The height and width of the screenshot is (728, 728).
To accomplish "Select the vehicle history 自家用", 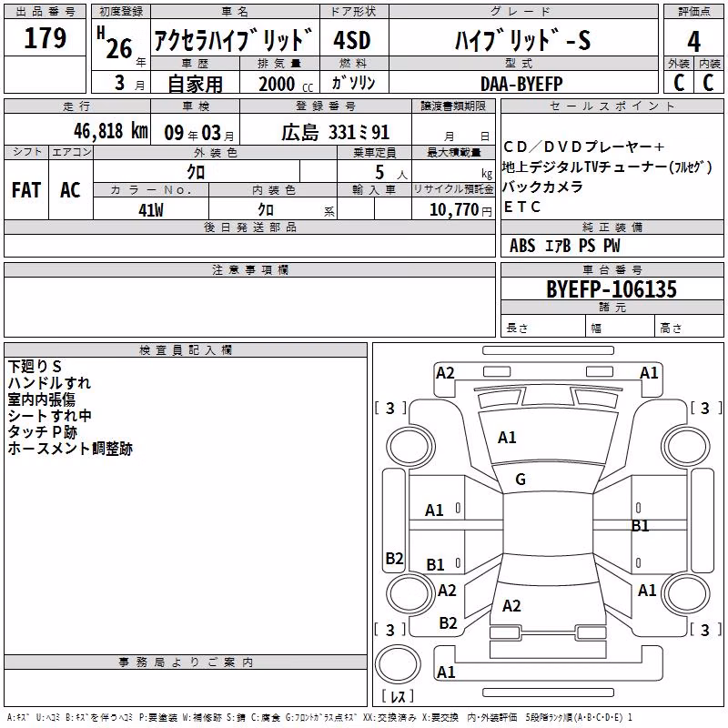I will tap(195, 84).
